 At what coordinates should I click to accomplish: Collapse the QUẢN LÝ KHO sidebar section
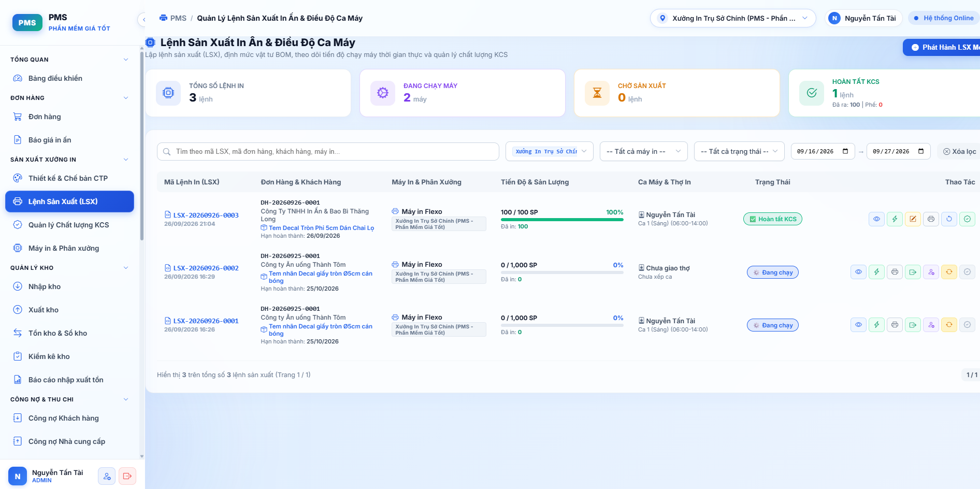(69, 268)
